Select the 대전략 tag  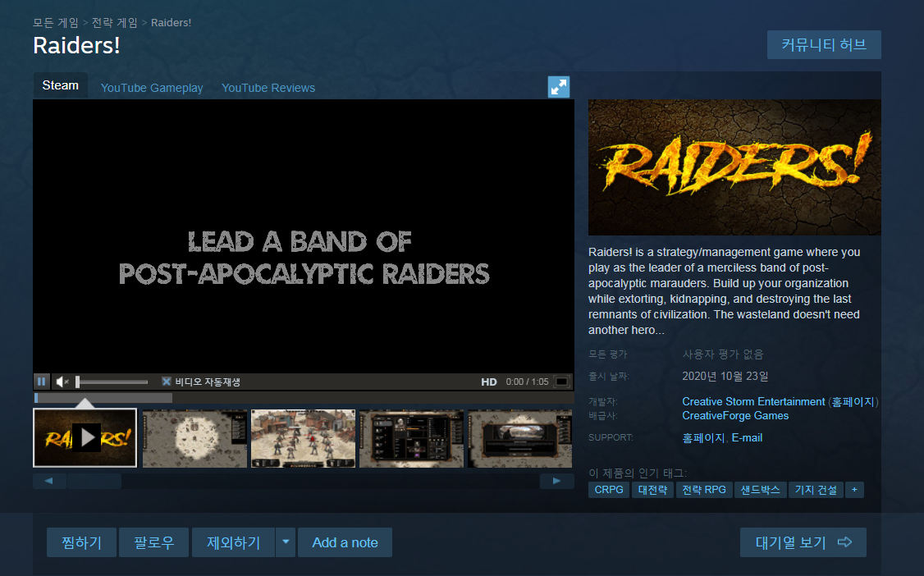point(652,489)
